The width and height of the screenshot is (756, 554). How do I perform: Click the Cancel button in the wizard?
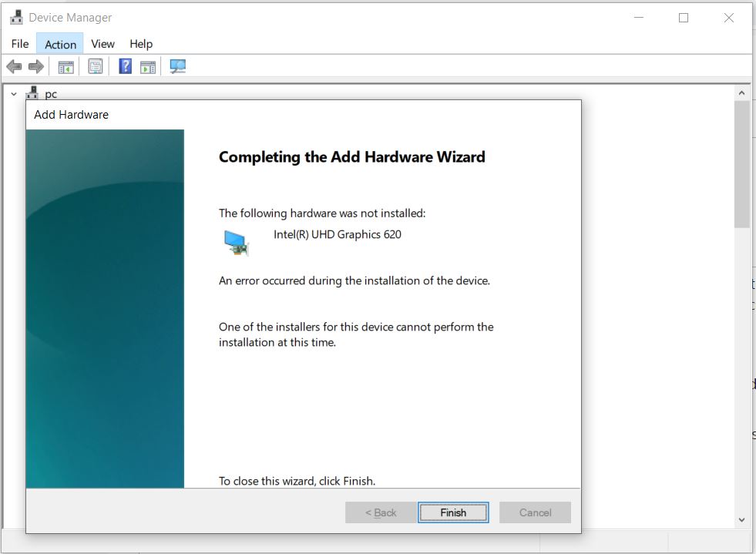(535, 512)
